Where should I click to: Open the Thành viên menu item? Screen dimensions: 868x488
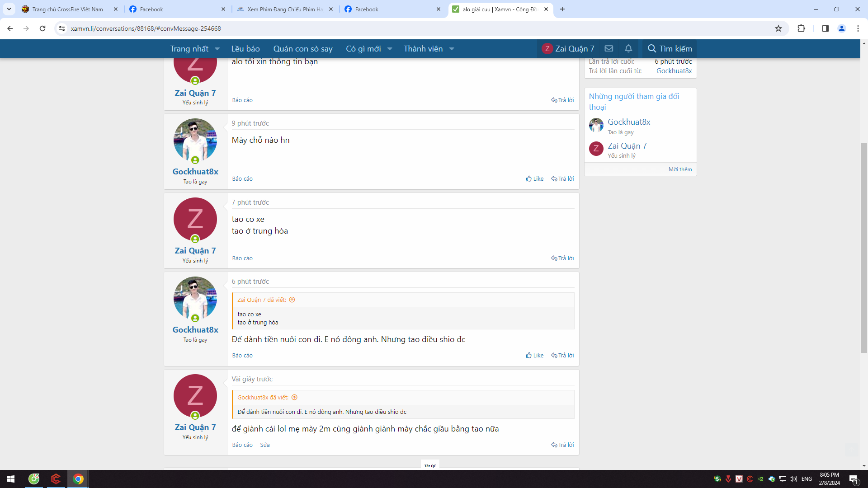click(423, 49)
